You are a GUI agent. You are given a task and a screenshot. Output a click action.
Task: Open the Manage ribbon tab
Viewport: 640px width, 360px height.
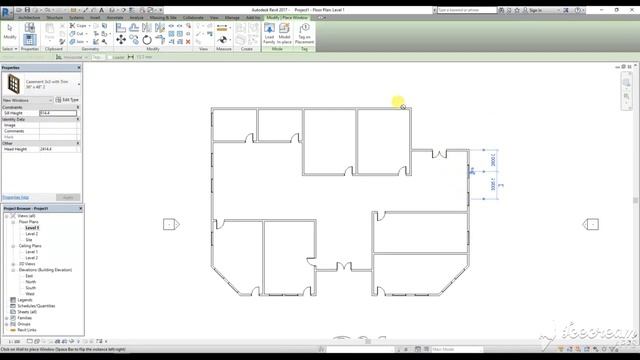point(232,18)
